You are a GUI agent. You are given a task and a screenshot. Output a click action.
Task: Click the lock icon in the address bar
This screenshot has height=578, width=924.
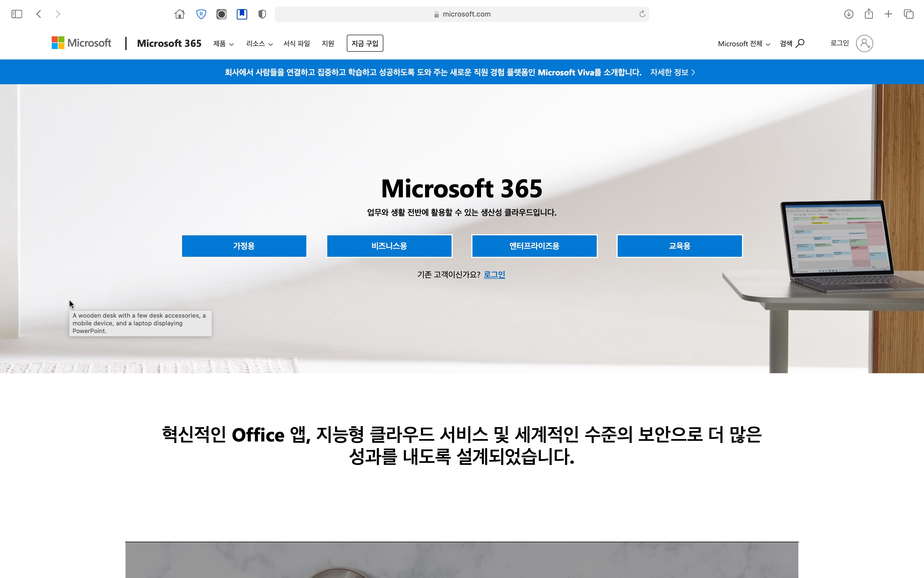tap(436, 14)
